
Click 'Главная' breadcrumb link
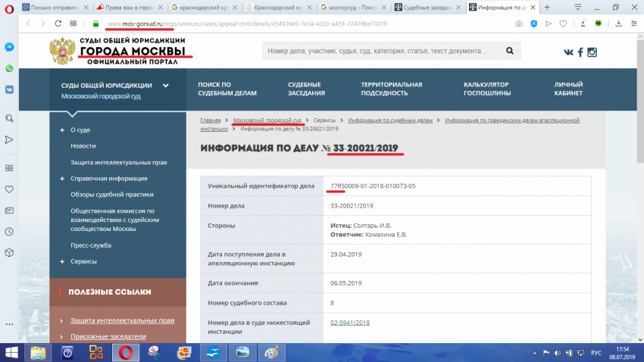coord(211,120)
